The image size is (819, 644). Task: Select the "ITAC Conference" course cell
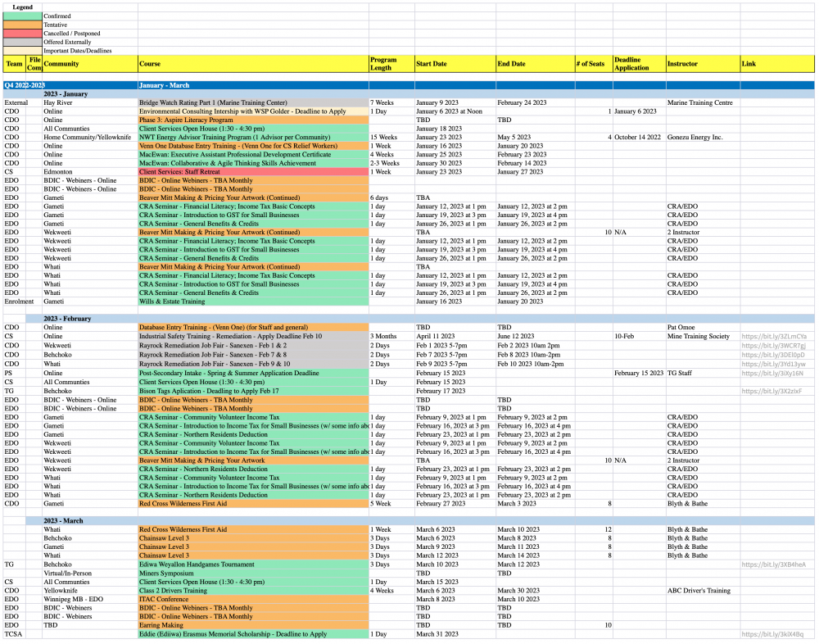[x=253, y=600]
